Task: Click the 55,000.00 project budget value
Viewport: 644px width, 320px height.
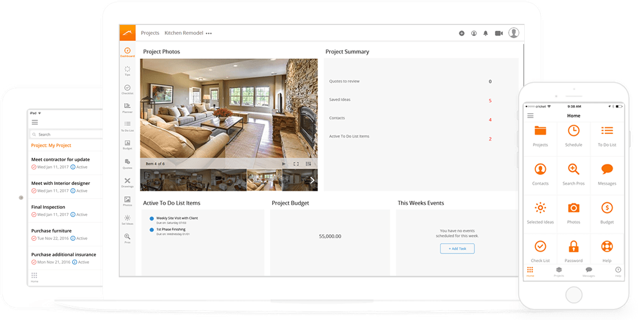Action: (x=330, y=236)
